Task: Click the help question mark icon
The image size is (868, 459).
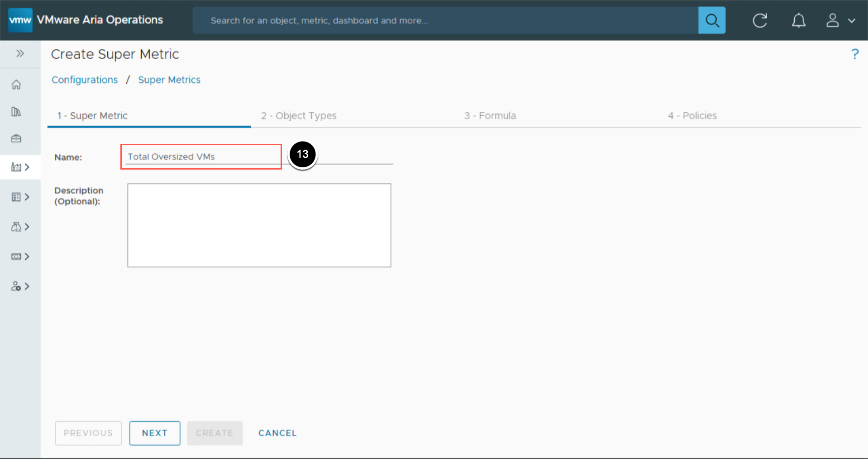Action: click(854, 54)
